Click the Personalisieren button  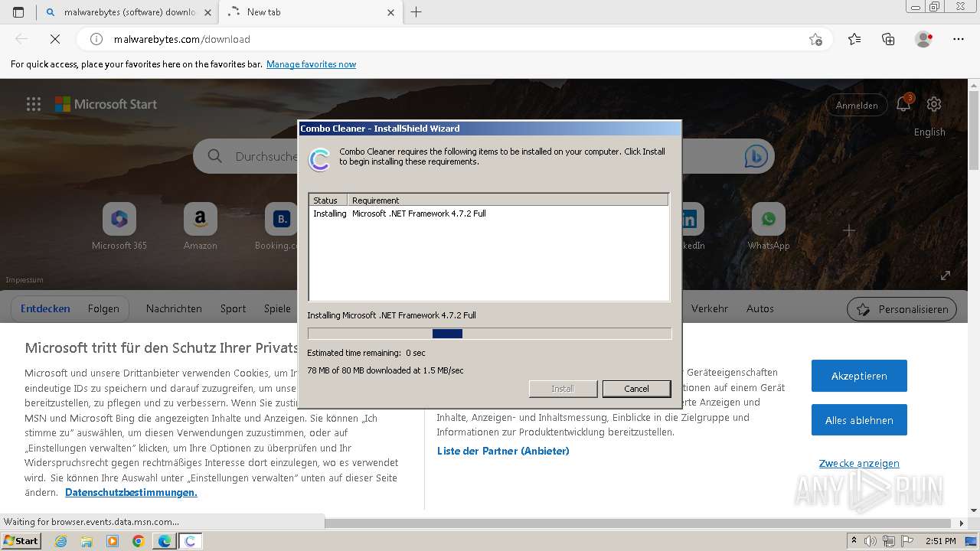(902, 309)
